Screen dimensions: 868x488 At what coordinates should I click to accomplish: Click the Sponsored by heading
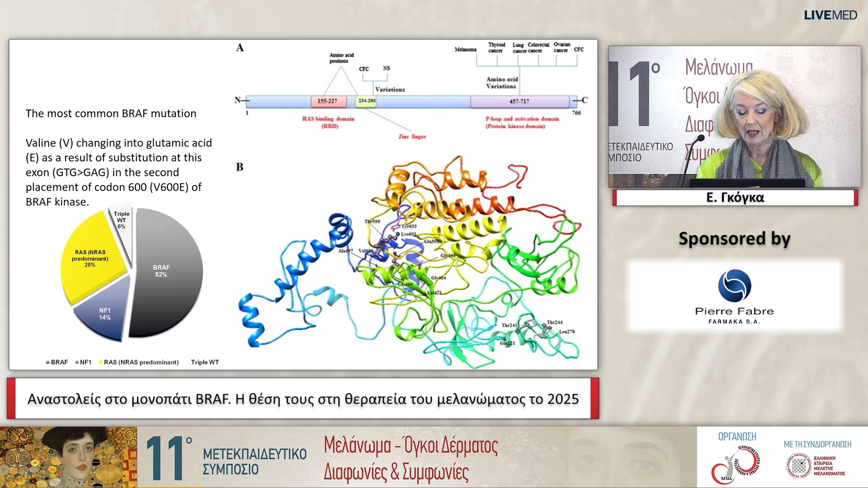(x=734, y=239)
